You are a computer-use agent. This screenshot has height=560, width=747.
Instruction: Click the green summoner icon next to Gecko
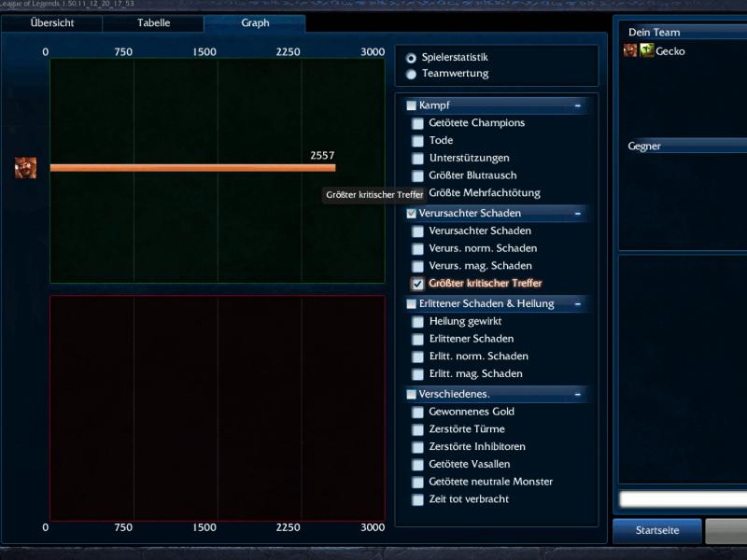pos(646,51)
